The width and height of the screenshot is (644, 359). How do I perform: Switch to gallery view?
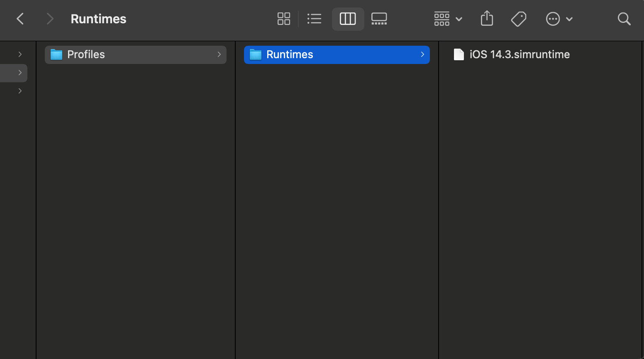coord(379,19)
